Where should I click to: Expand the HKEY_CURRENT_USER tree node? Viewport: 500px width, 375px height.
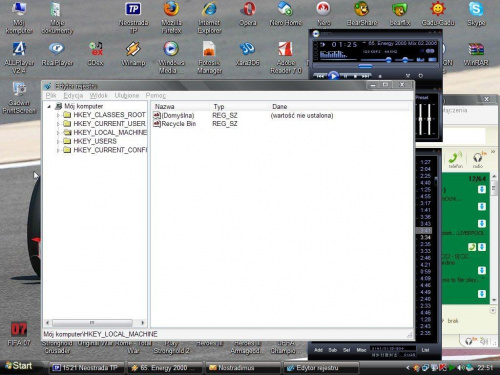point(58,124)
